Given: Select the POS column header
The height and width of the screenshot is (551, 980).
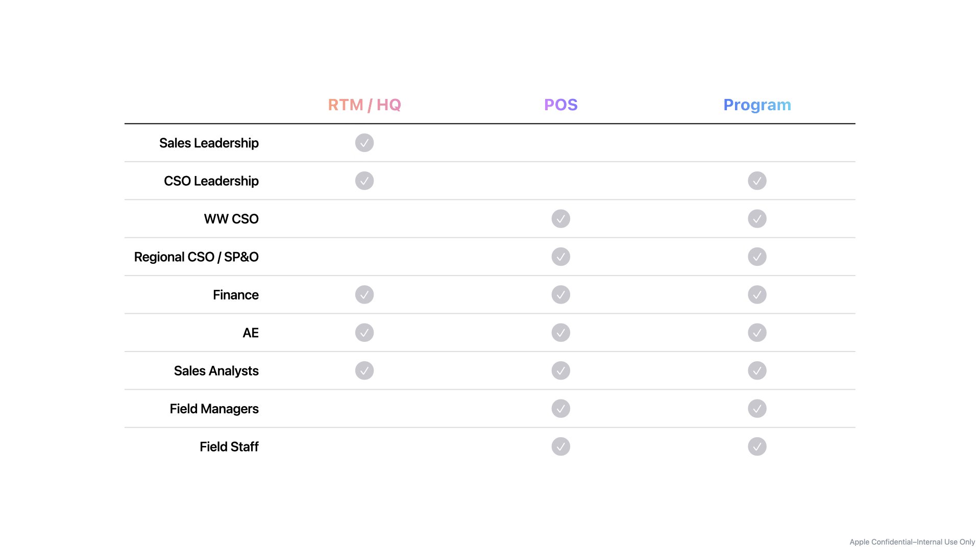Looking at the screenshot, I should 560,105.
